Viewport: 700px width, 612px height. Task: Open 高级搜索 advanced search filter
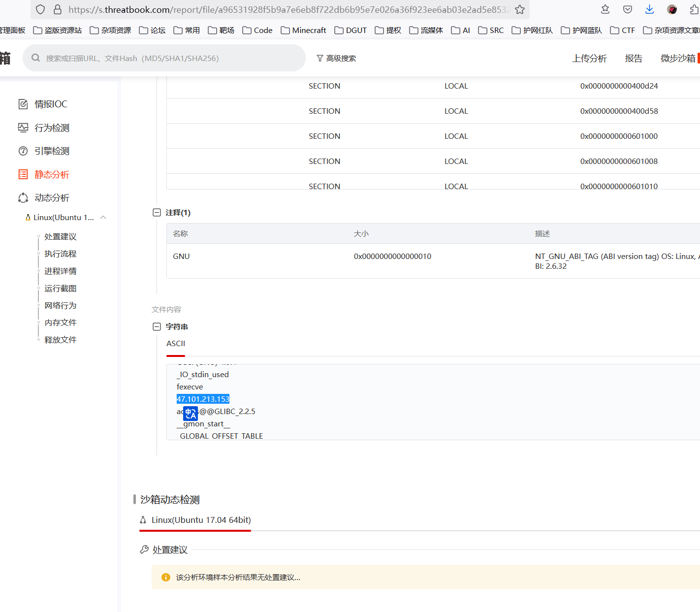(x=336, y=58)
